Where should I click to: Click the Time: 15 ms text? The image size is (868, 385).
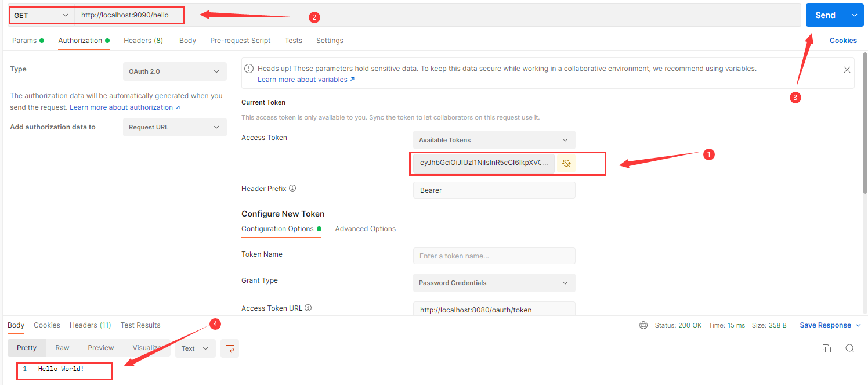click(726, 325)
